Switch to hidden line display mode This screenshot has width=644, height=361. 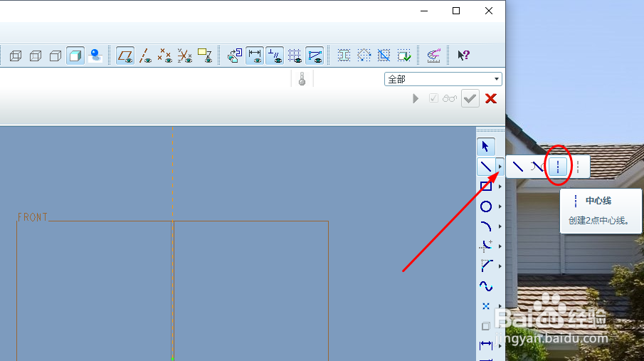[x=36, y=56]
